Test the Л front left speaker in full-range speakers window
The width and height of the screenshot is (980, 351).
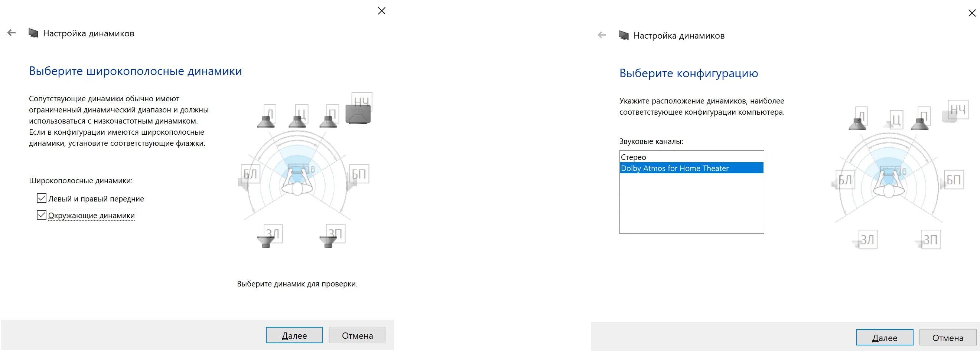click(267, 116)
